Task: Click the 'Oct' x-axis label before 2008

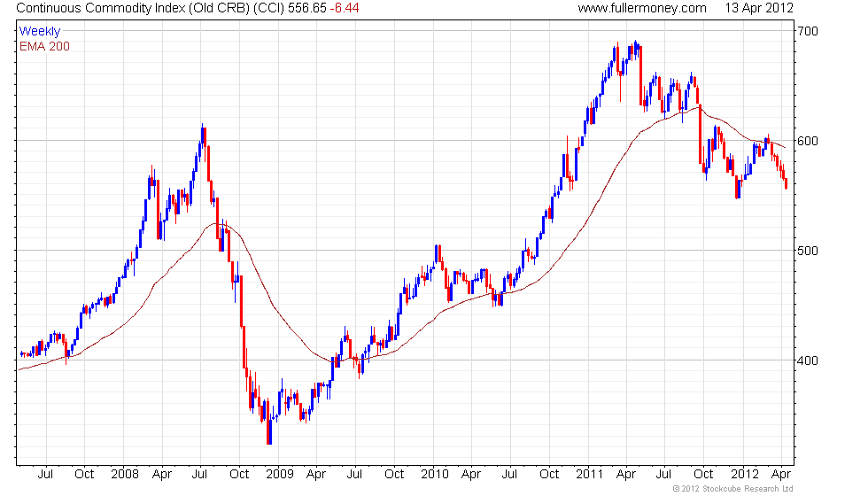Action: (84, 475)
